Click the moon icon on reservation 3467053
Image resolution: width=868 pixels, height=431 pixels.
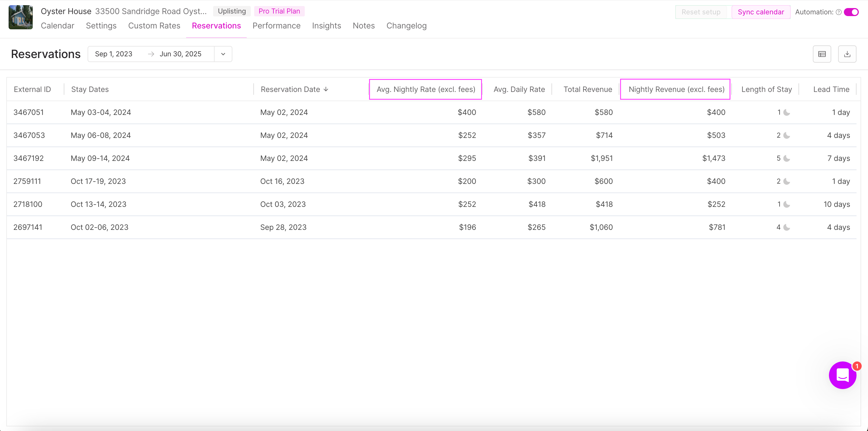(787, 135)
